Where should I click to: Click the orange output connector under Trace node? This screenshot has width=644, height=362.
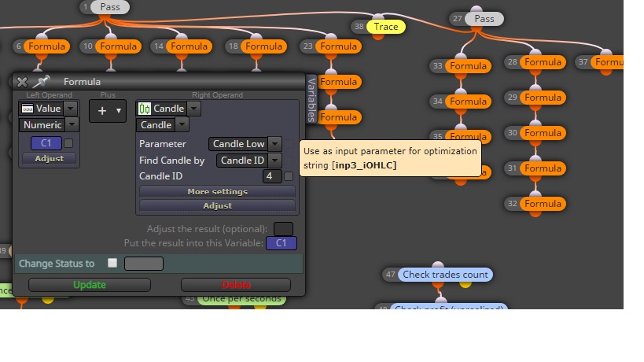pos(378,36)
